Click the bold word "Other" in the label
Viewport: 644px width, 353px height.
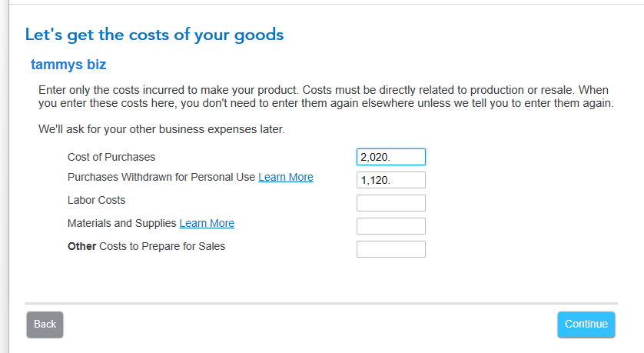tap(82, 246)
